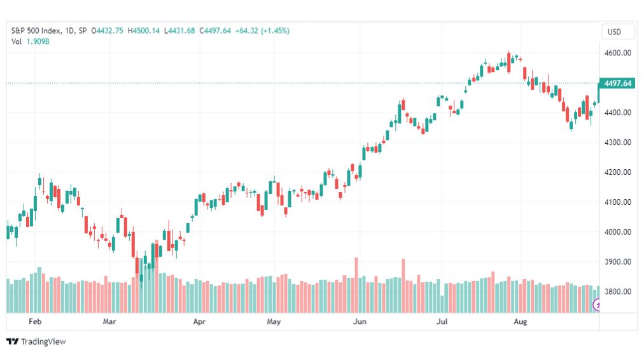Click the +64.32 (+1.45%) change value
This screenshot has height=353, width=644.
click(262, 31)
